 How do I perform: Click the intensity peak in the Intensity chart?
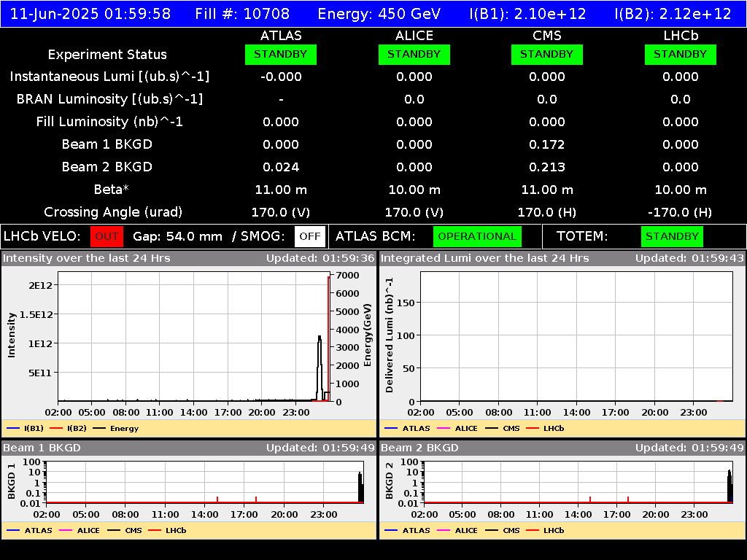320,338
